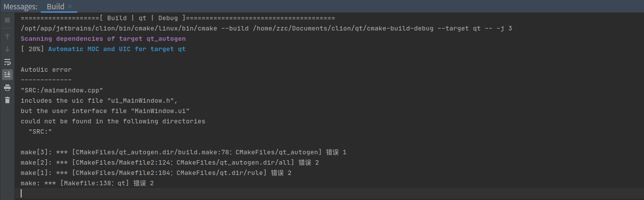Click the Messages panel label
The height and width of the screenshot is (200, 644).
pyautogui.click(x=20, y=6)
